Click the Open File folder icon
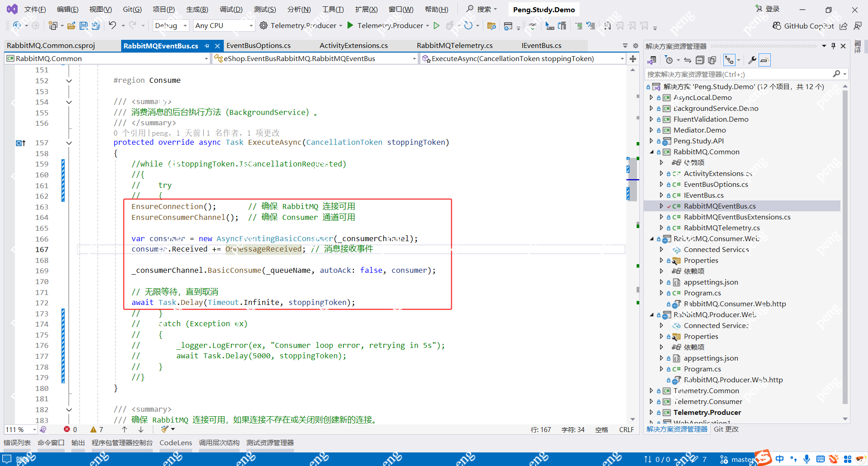868x466 pixels. point(71,26)
